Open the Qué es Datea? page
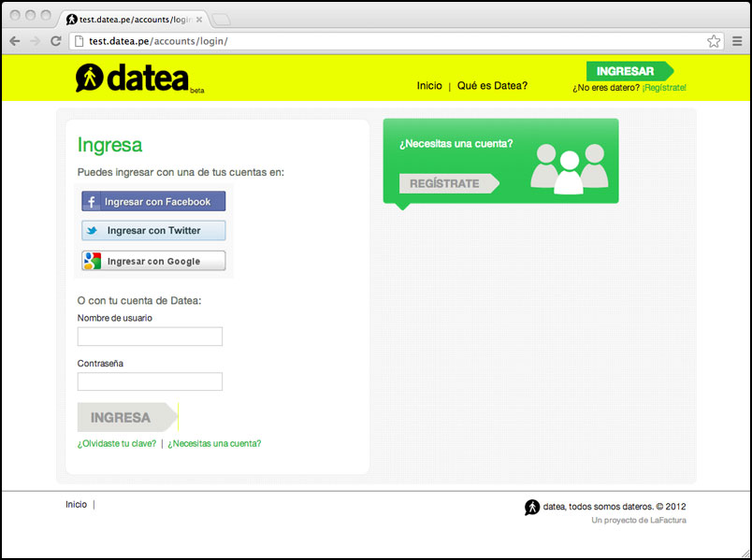Viewport: 752px width, 560px height. tap(492, 86)
